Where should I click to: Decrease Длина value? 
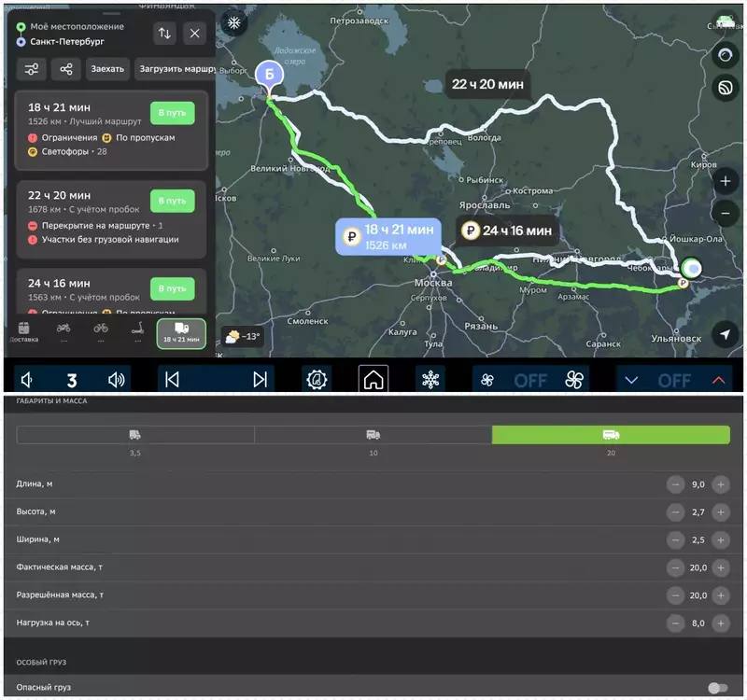coord(675,484)
